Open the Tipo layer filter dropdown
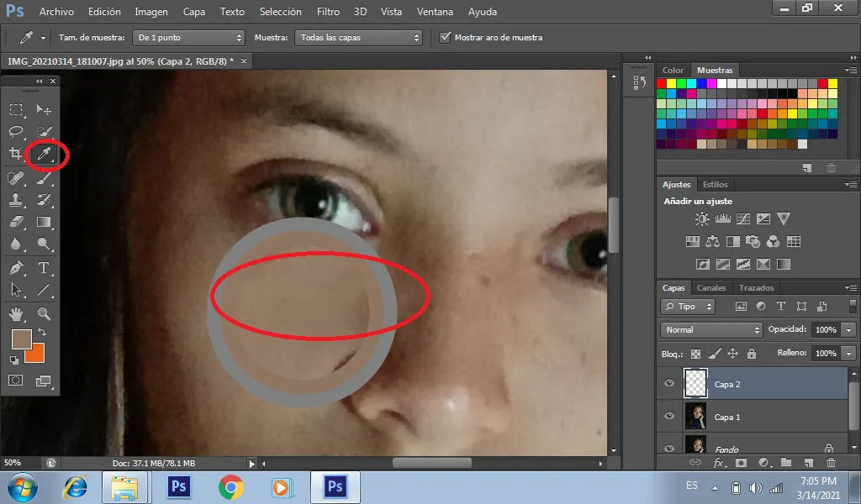The image size is (861, 504). (688, 306)
